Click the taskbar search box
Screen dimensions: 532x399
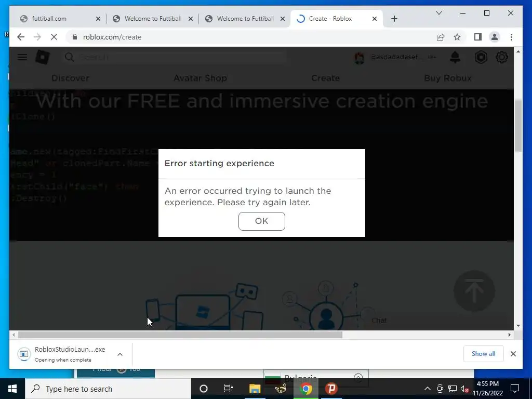pos(108,389)
